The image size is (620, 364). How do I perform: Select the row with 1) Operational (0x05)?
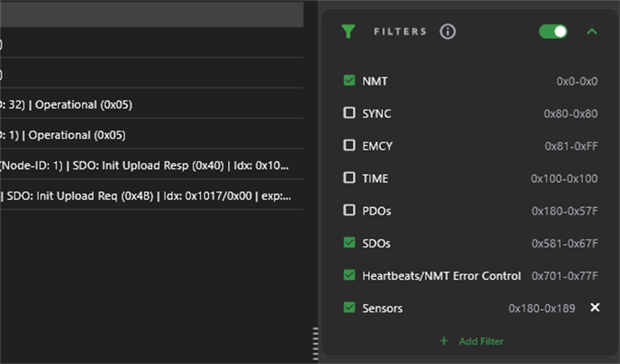pos(152,136)
